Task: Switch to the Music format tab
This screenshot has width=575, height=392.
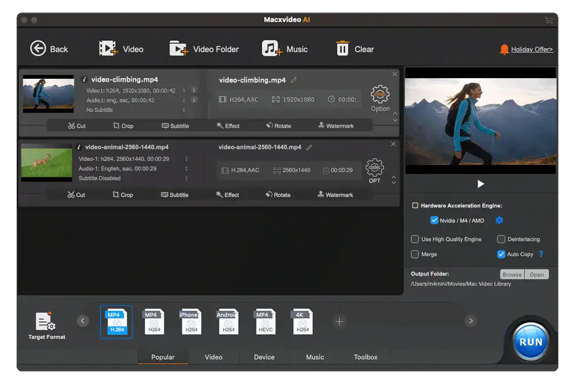Action: click(x=315, y=357)
